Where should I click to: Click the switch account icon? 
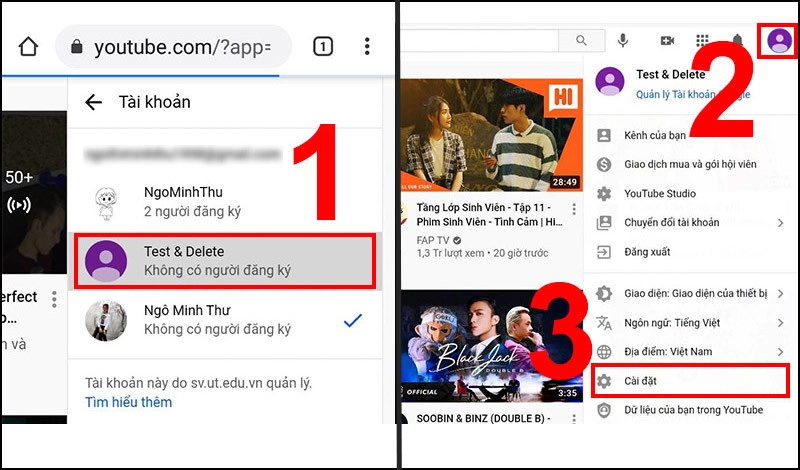point(604,222)
